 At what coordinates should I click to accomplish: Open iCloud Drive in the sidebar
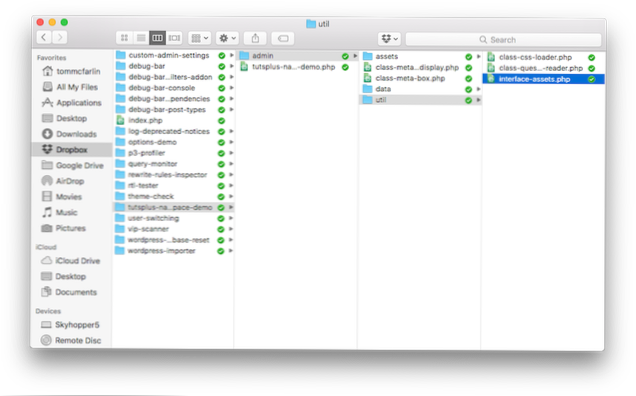point(72,260)
